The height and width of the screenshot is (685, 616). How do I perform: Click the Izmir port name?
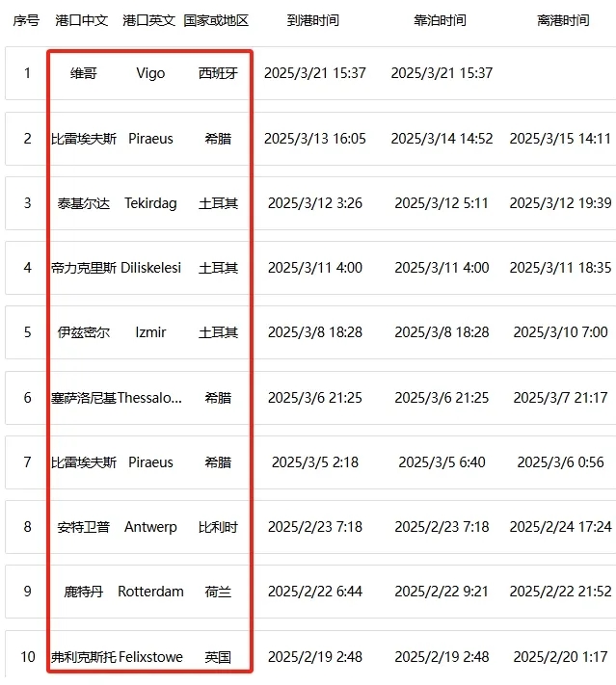[150, 332]
